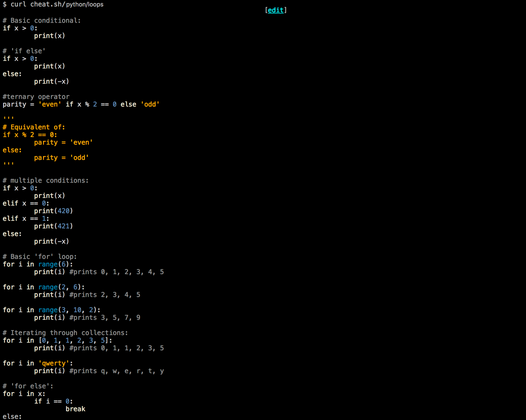Click the parity ternary assignment line

81,104
